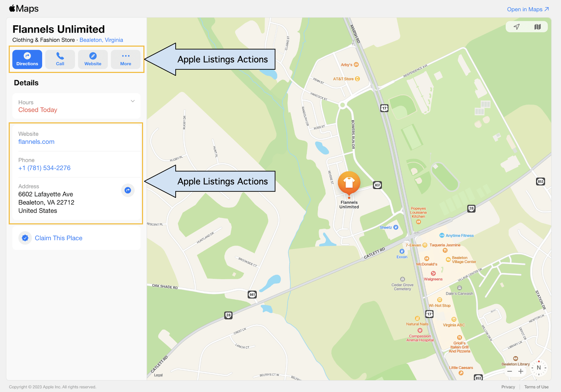Click the 6602 Lafayette Ave address text
Screen dimensions: 561x392
pos(46,194)
